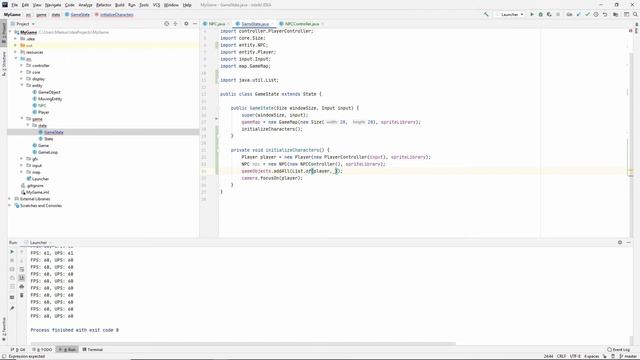Pin the Run tab with pin icon
Screen dimensions: 640x360
tap(12, 308)
